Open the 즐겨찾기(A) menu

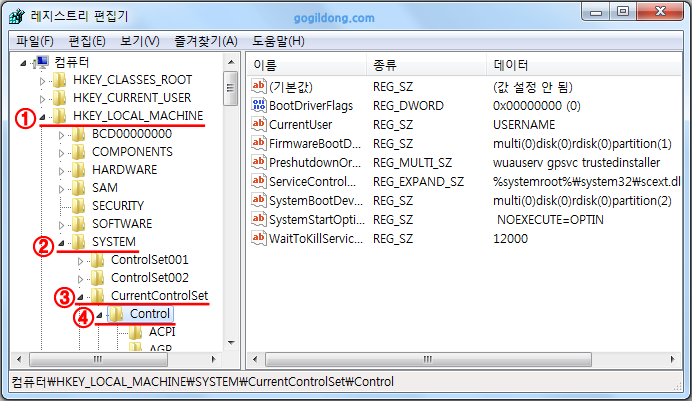pos(206,41)
